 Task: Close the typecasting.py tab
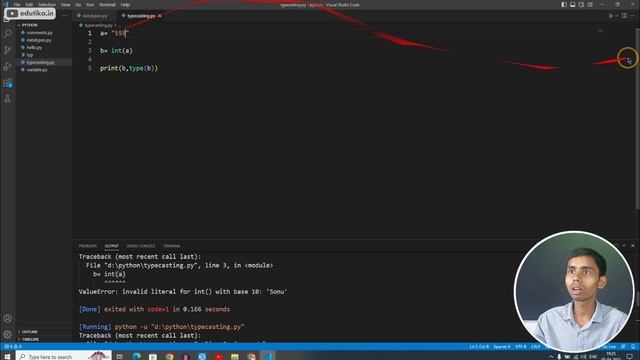160,16
